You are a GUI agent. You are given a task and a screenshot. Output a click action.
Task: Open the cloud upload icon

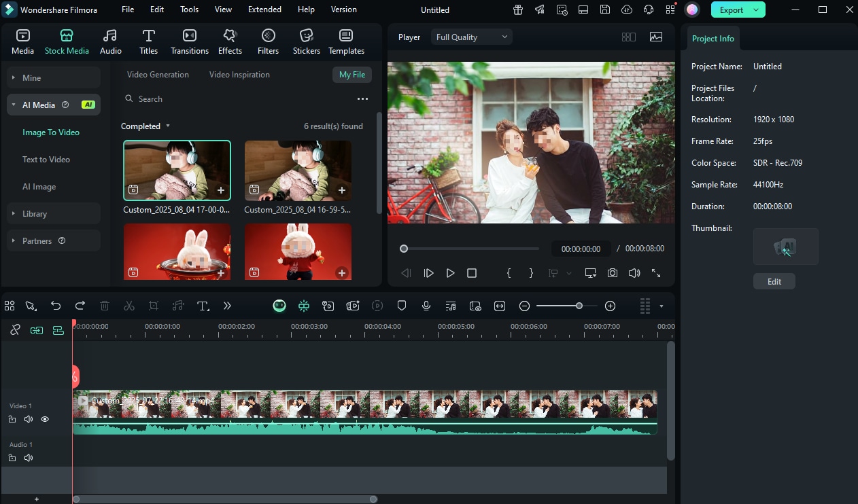point(627,10)
